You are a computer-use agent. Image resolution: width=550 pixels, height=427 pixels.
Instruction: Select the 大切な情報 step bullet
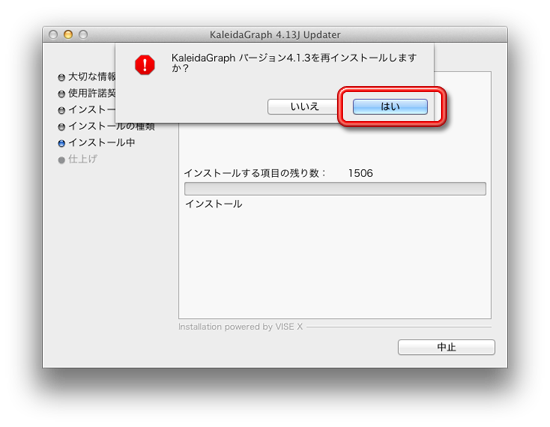pos(61,77)
